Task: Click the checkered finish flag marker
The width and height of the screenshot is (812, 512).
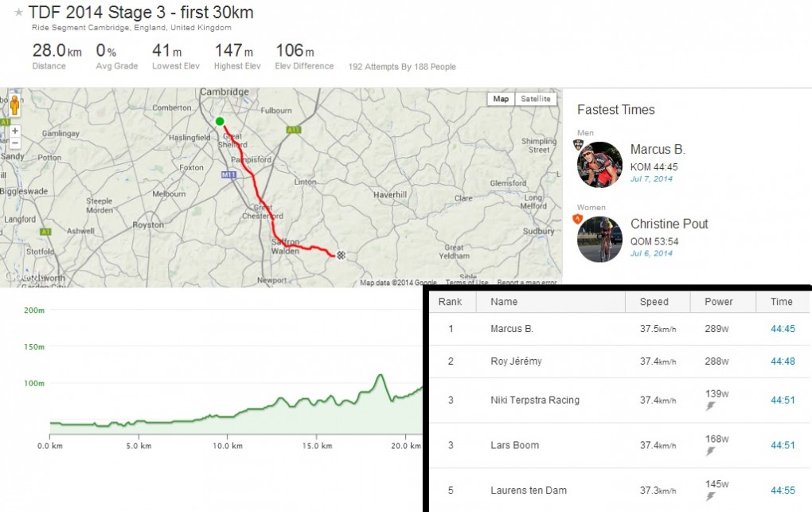Action: [341, 256]
